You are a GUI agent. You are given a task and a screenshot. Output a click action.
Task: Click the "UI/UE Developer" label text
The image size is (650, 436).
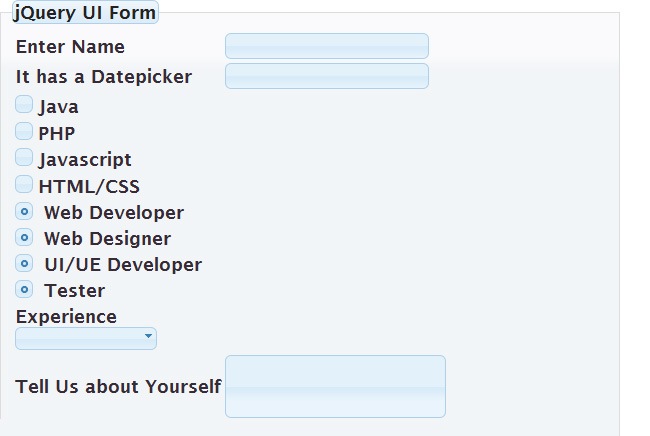[123, 265]
